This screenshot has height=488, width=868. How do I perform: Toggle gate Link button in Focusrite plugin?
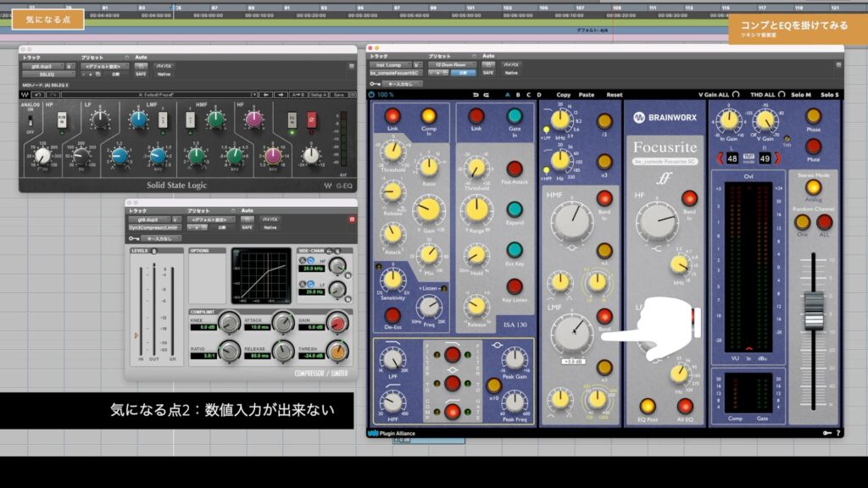(476, 116)
